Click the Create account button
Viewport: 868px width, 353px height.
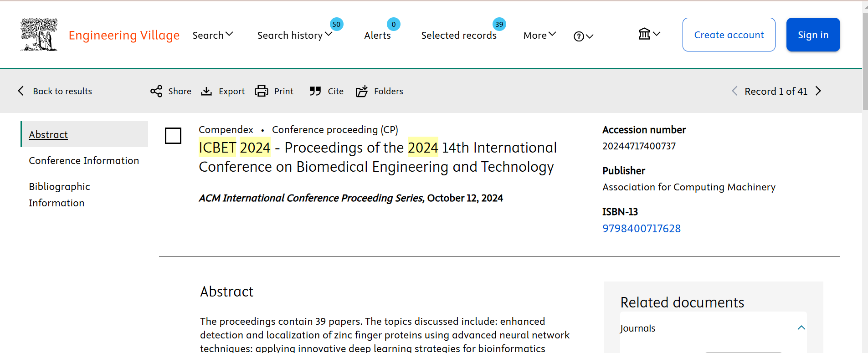(x=729, y=35)
